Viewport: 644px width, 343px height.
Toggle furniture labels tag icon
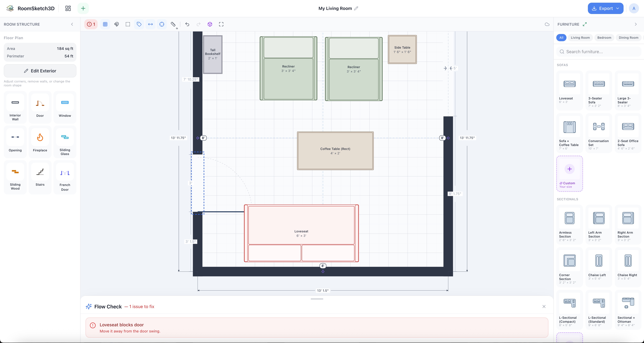click(139, 24)
